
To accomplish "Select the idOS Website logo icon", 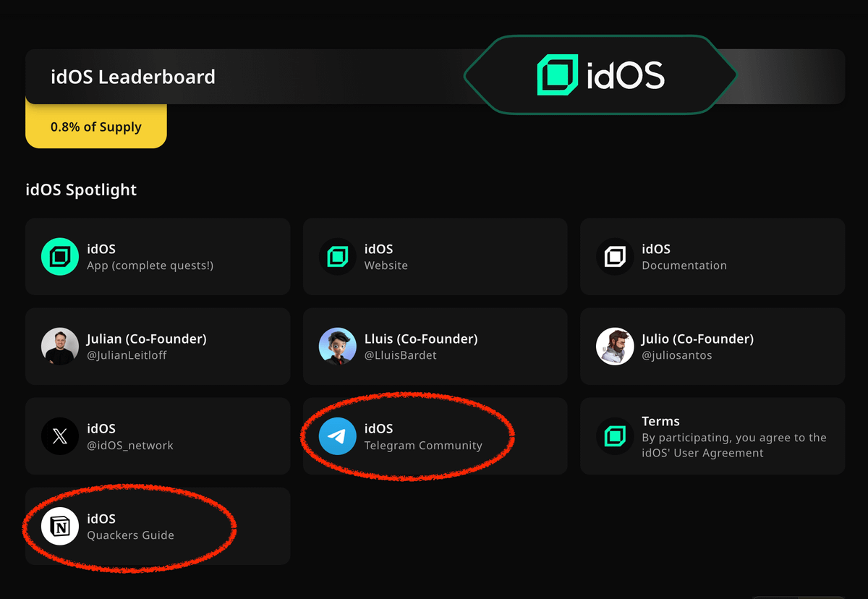I will 337,256.
